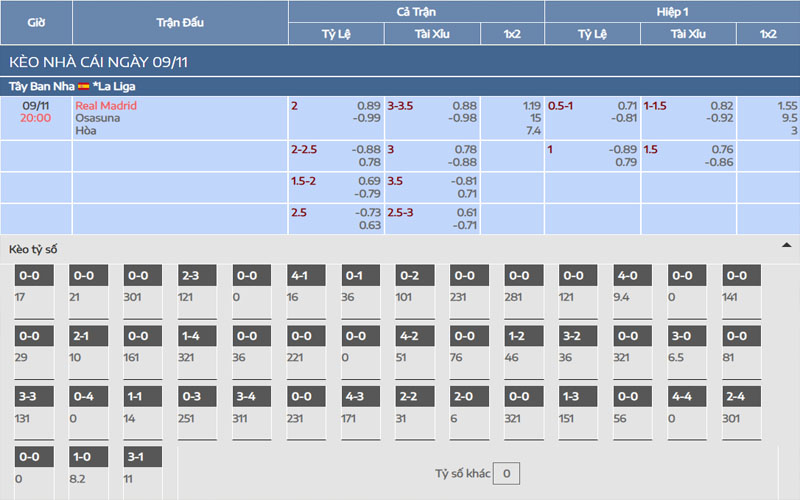Image resolution: width=800 pixels, height=500 pixels.
Task: Collapse the Kèo tỷ số section arrow
Action: click(786, 245)
